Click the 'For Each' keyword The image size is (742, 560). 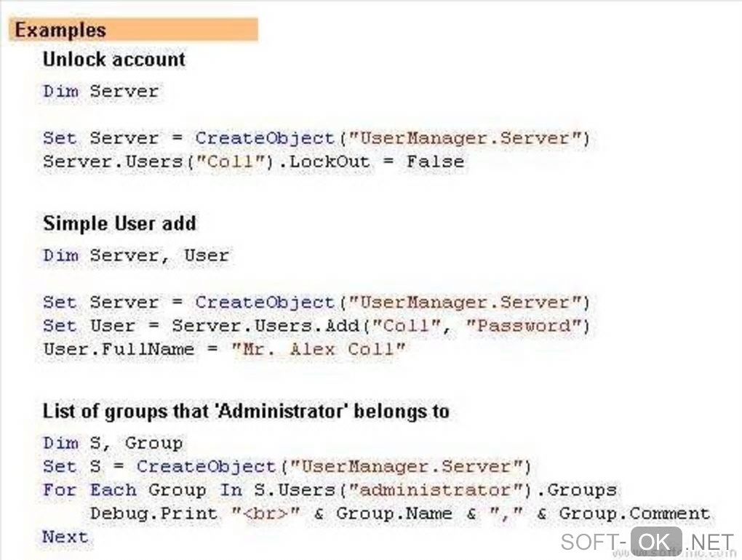89,489
